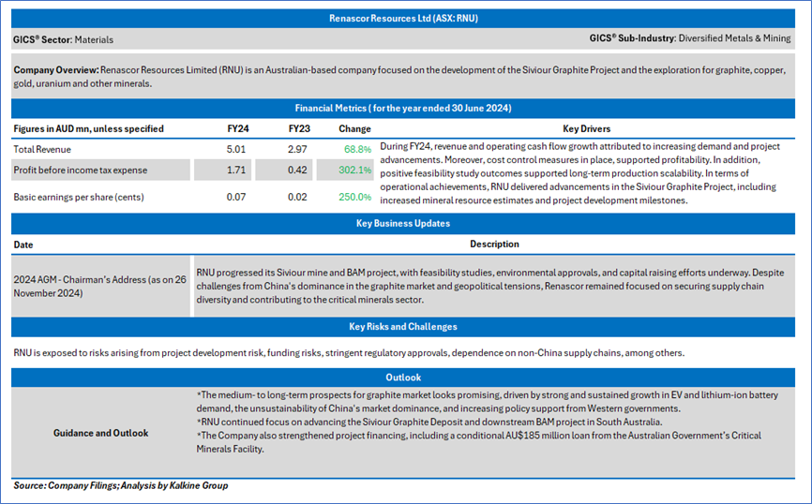
Task: Select 'Profit before income tax expense' label
Action: (81, 170)
